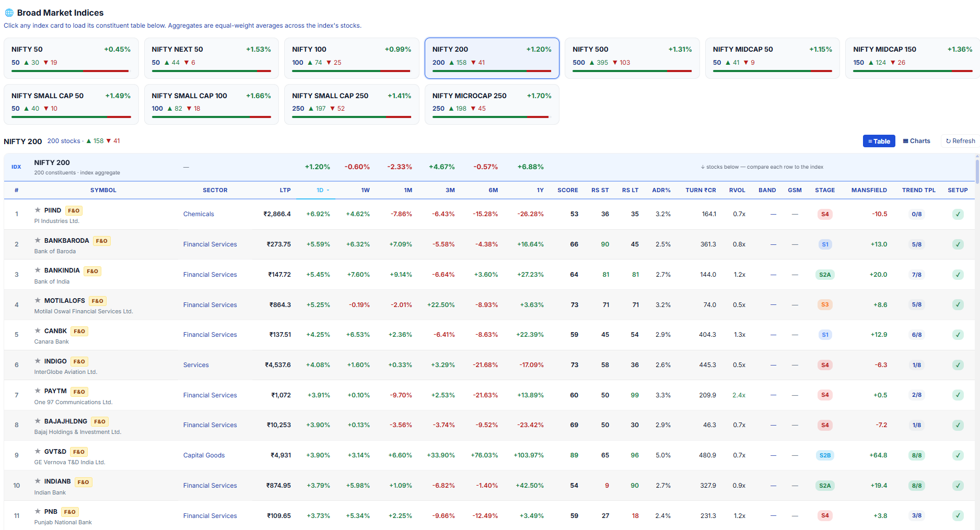Sort by the 1D column arrow
980x530 pixels.
point(328,191)
